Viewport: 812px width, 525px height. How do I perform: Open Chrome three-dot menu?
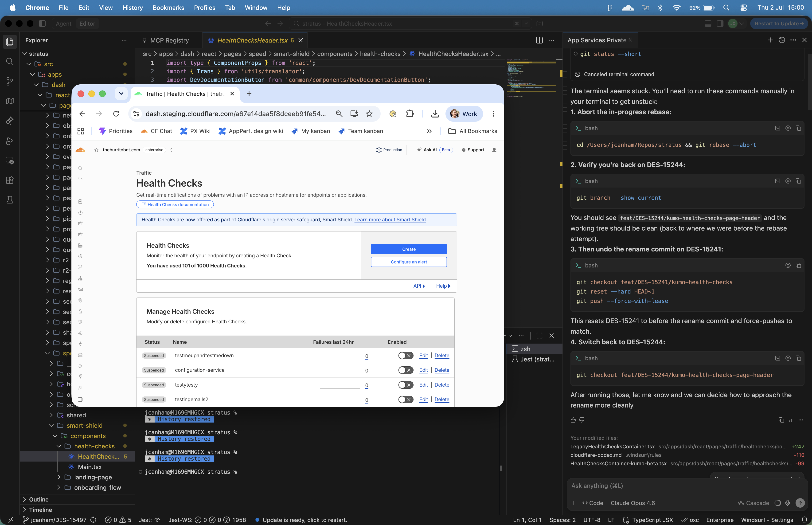pos(493,114)
